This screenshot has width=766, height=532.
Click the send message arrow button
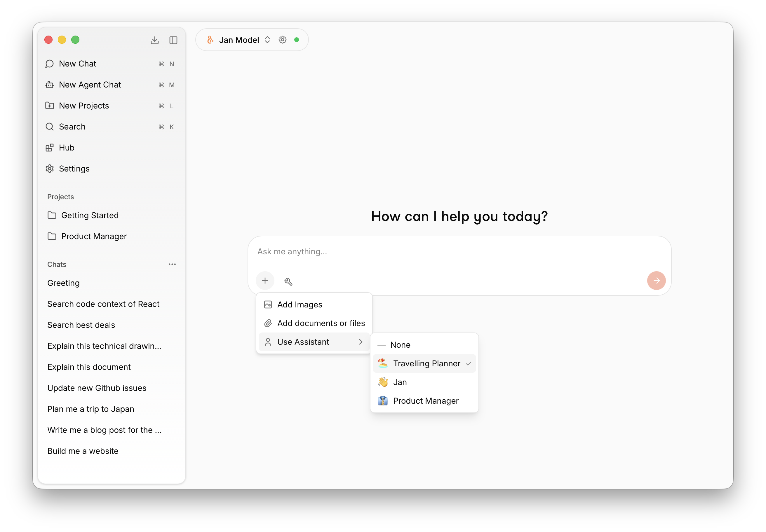tap(656, 280)
